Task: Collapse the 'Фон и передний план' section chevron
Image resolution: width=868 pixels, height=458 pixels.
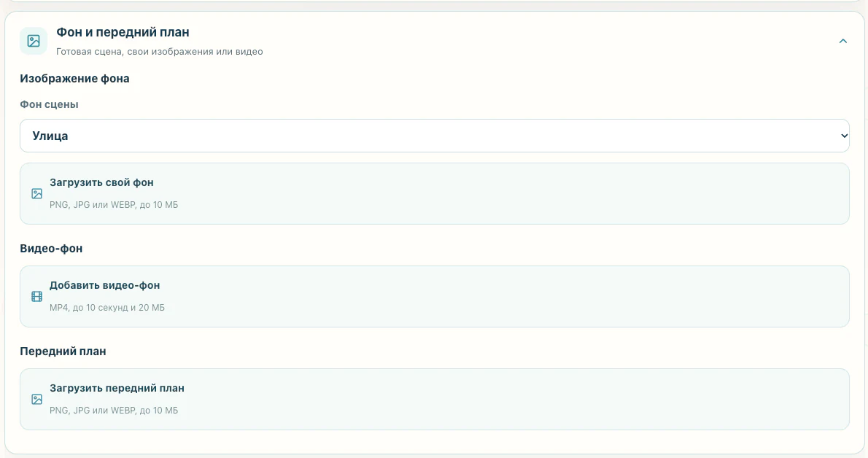Action: pos(842,41)
